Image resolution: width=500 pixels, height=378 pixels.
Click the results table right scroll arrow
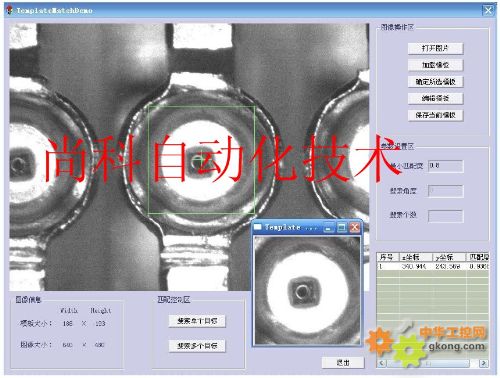coord(483,363)
